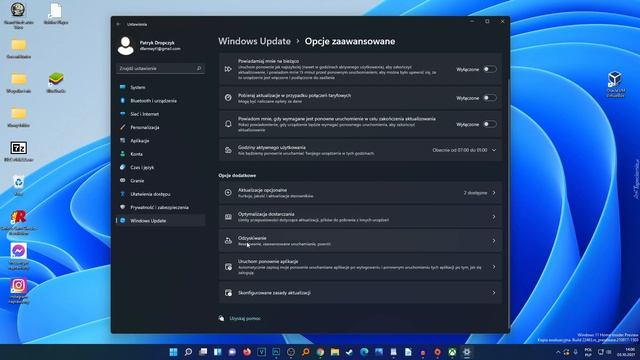This screenshot has width=640, height=360.
Task: Select the 7z desktop icon
Action: pos(18,151)
